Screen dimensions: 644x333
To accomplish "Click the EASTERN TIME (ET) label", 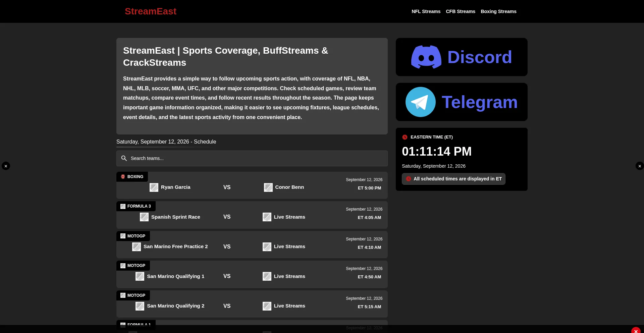I will 432,137.
